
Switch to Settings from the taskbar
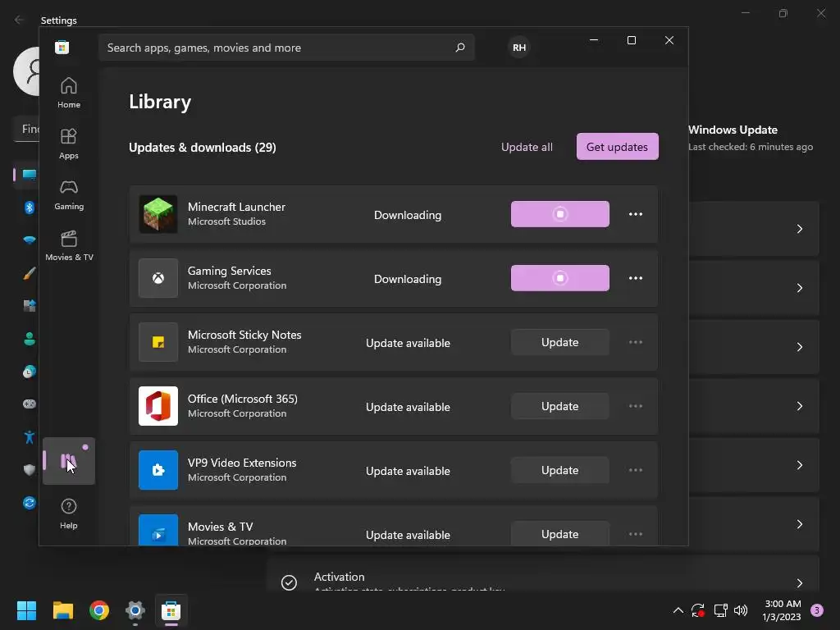(135, 610)
